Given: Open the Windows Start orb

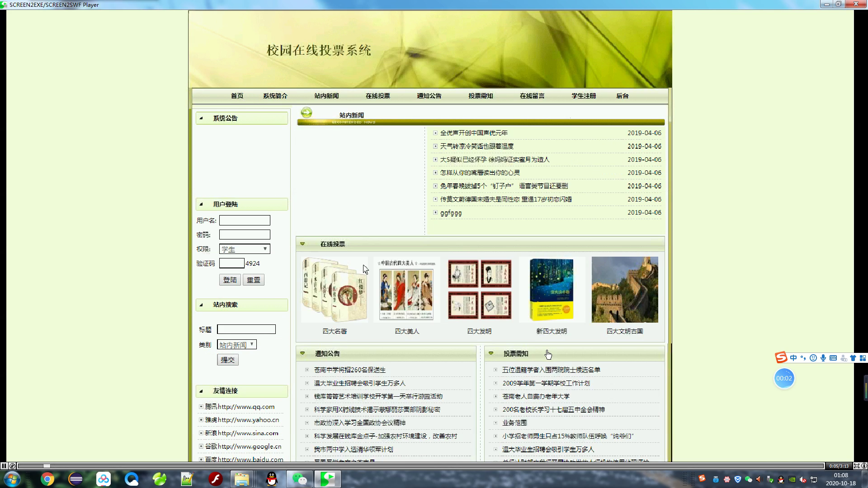Looking at the screenshot, I should coord(11,479).
